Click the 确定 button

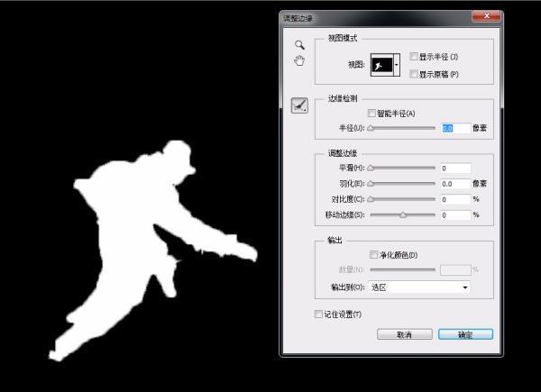coord(465,334)
